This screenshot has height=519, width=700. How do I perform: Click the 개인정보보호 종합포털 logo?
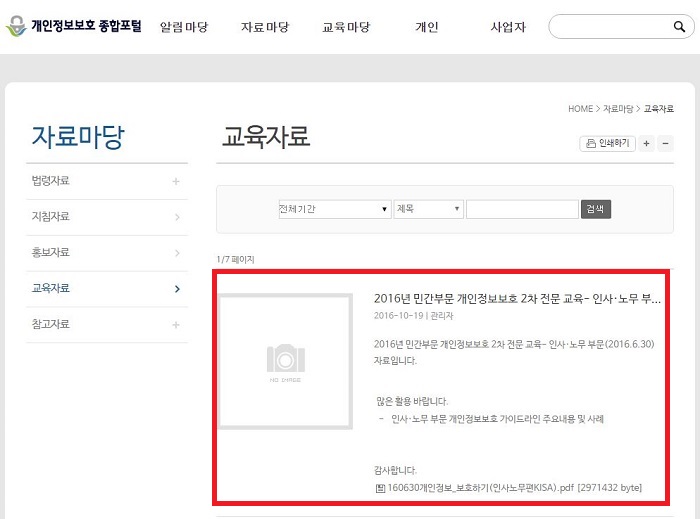point(76,27)
